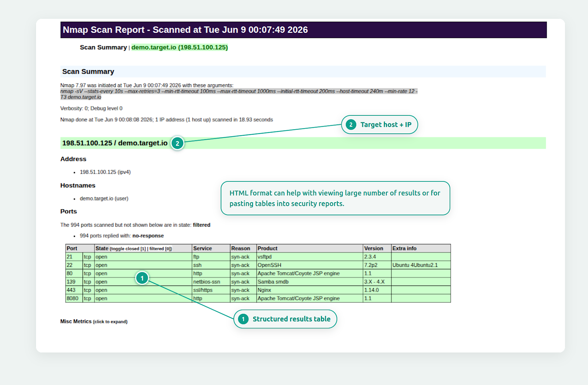Click the Nmap done at Tue Jun 9 line
The width and height of the screenshot is (588, 385).
point(166,120)
